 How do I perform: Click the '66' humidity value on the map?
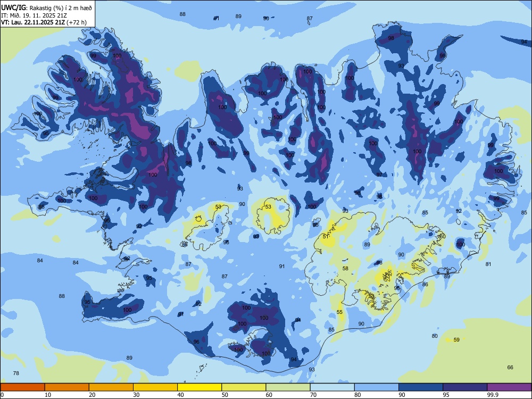click(510, 368)
